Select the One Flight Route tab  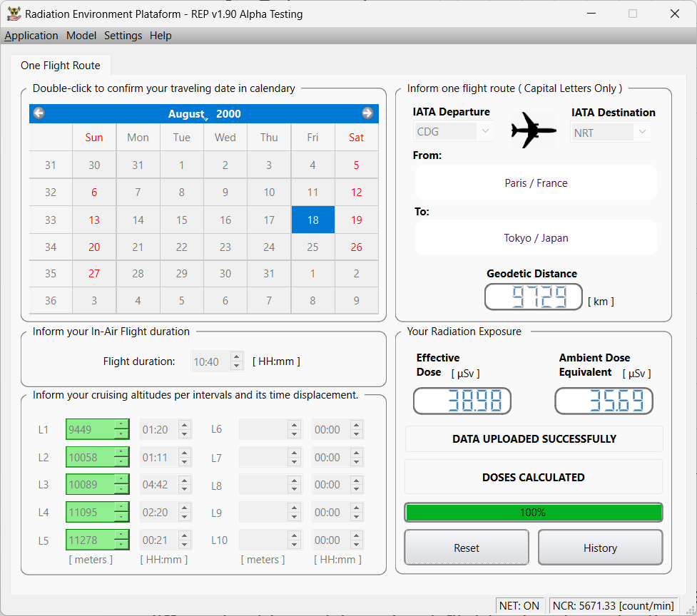[x=61, y=66]
